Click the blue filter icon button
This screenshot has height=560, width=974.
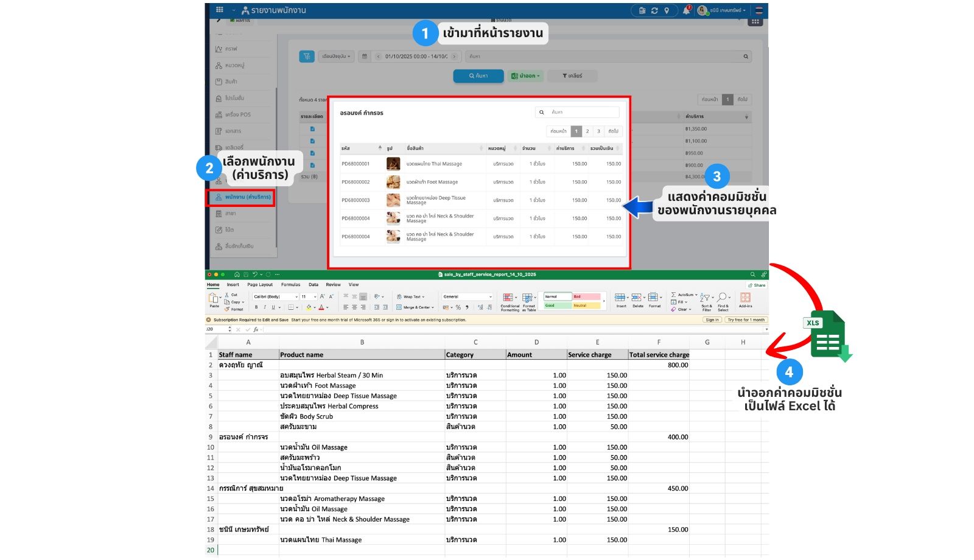(307, 57)
